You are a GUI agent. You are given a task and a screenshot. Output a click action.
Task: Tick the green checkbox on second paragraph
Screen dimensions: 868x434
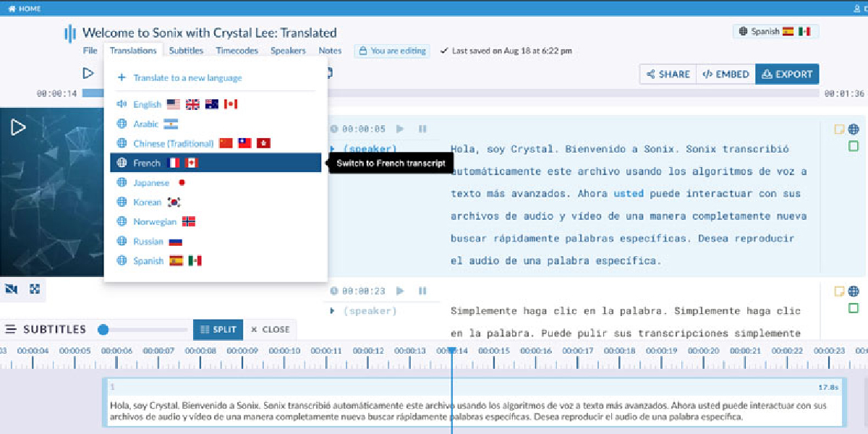click(x=854, y=308)
